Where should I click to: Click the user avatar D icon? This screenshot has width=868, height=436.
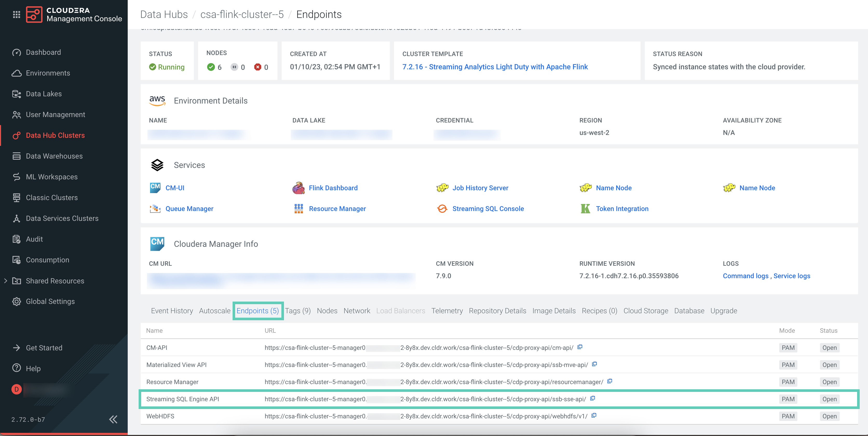[x=17, y=389]
